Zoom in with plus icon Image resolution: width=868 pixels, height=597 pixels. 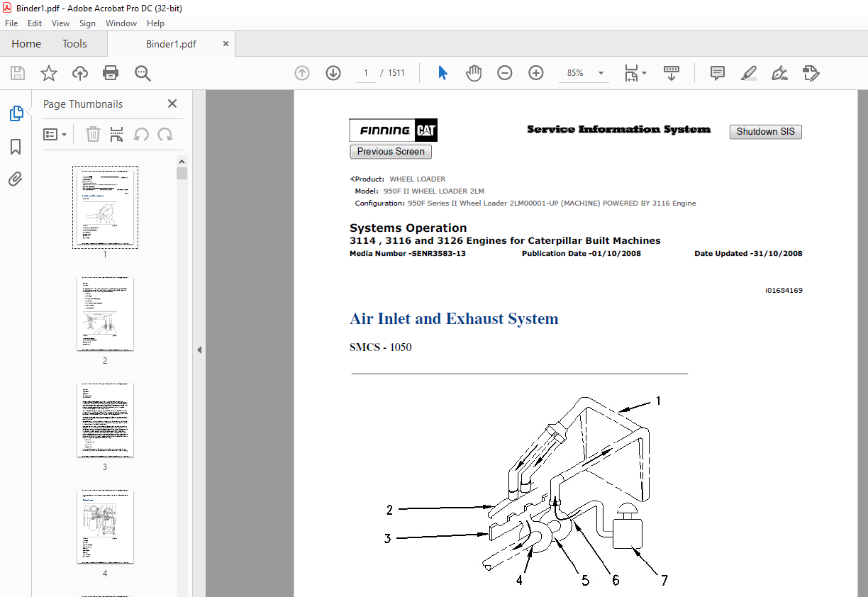[536, 73]
